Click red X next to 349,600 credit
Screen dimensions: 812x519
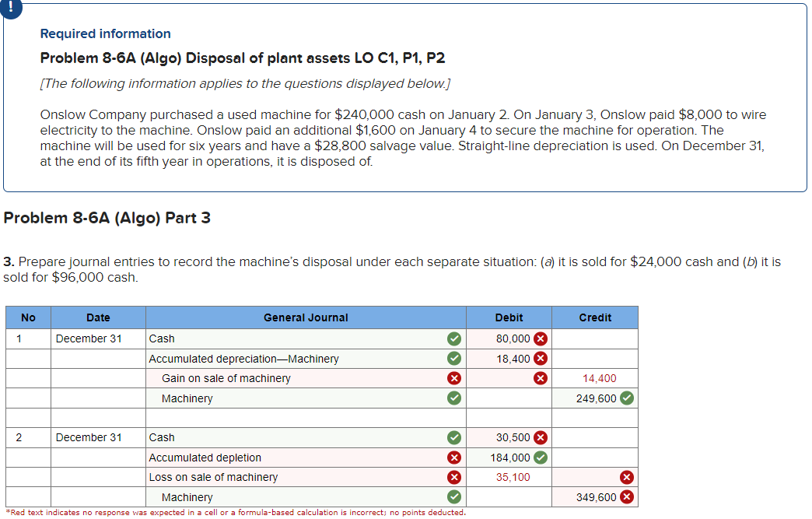[x=627, y=497]
